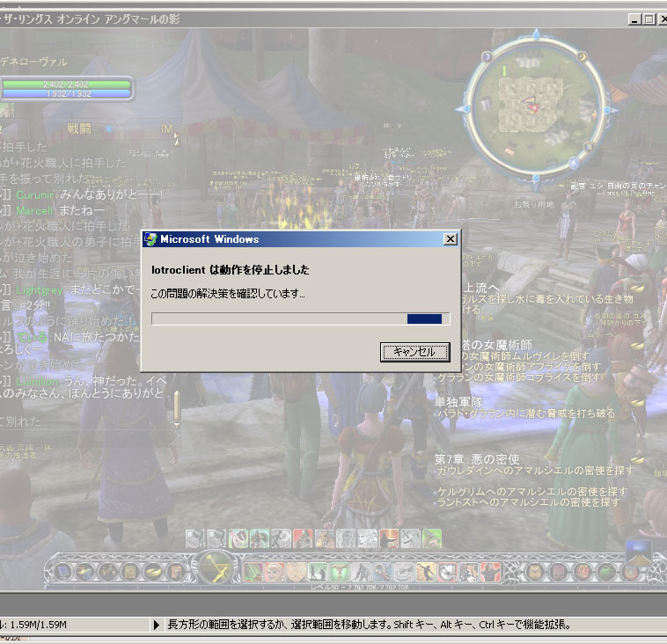The width and height of the screenshot is (667, 644).
Task: Click the レベル50 experience bar text
Action: click(x=359, y=588)
